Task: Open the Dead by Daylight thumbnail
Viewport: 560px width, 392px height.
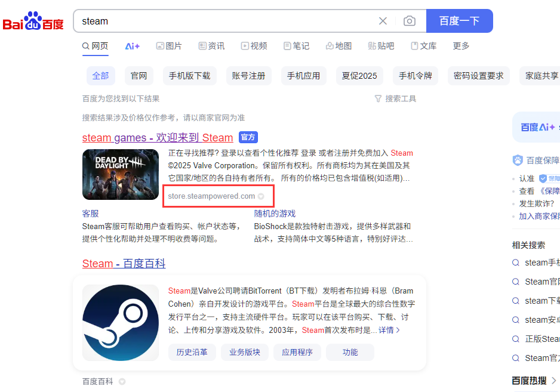Action: tap(121, 175)
